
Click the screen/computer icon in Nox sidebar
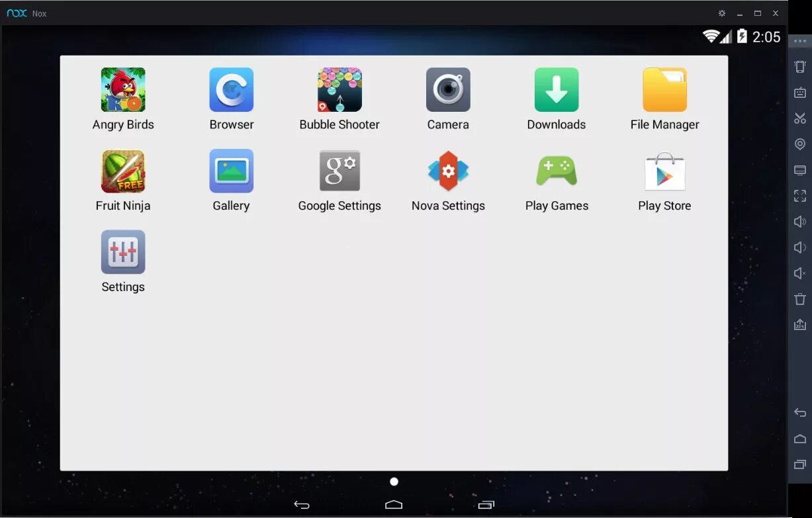pyautogui.click(x=800, y=170)
